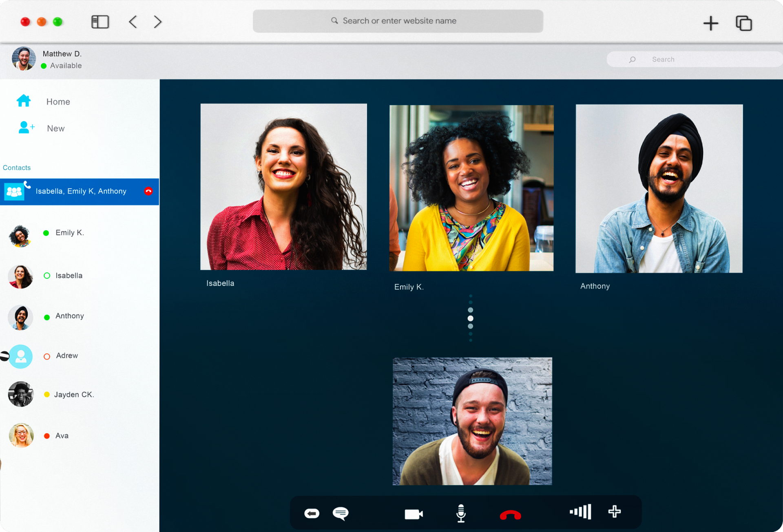Viewport: 783px width, 532px height.
Task: Click the website address bar
Action: coord(398,21)
